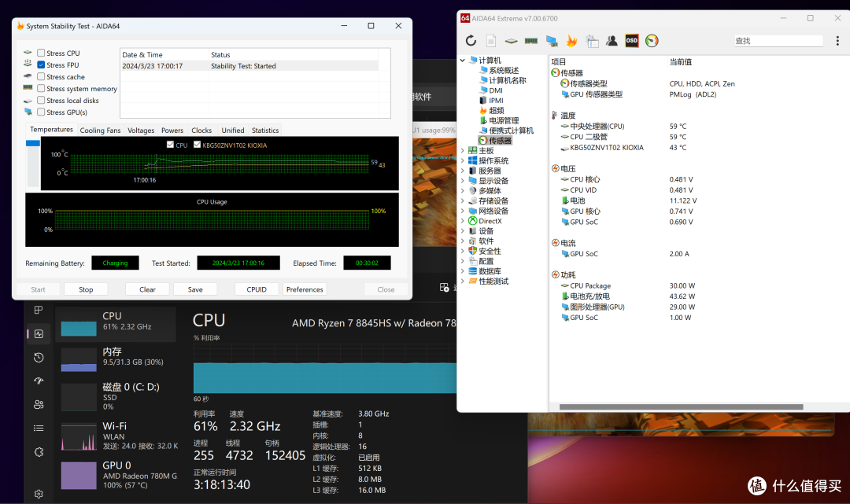Click the 查找 search field in AIDA64

pos(778,41)
